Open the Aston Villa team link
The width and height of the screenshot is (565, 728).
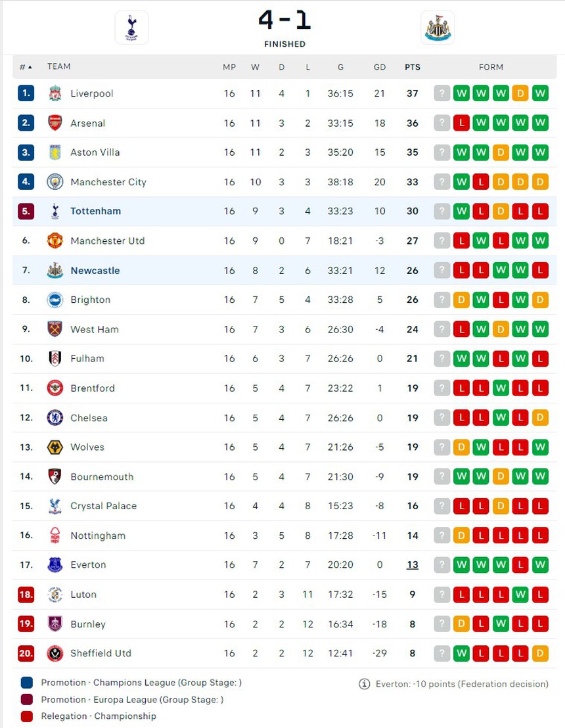pos(95,152)
